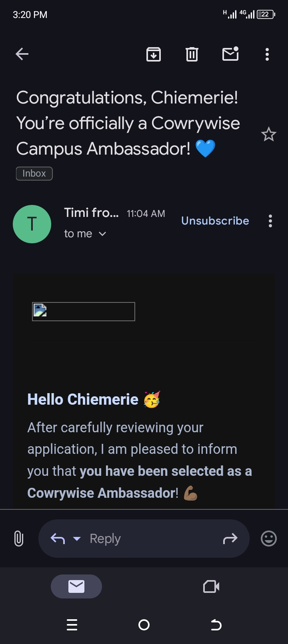Open the top-right overflow menu
This screenshot has width=288, height=644.
click(267, 54)
